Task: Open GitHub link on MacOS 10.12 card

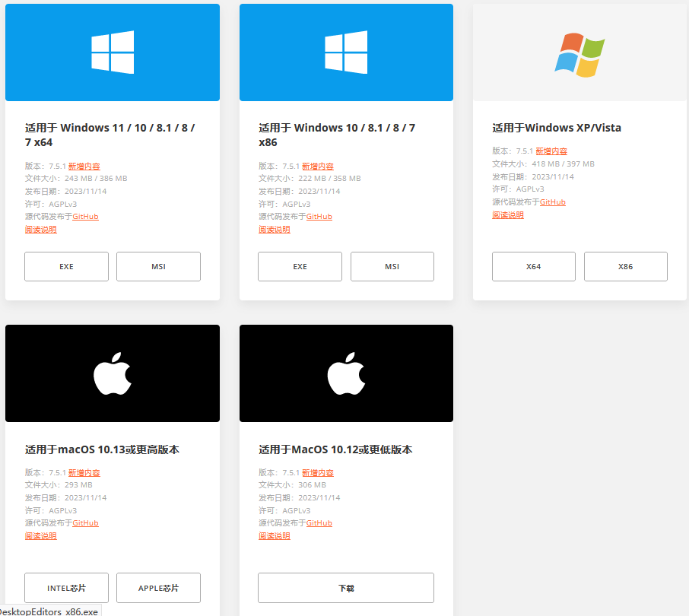Action: [319, 523]
